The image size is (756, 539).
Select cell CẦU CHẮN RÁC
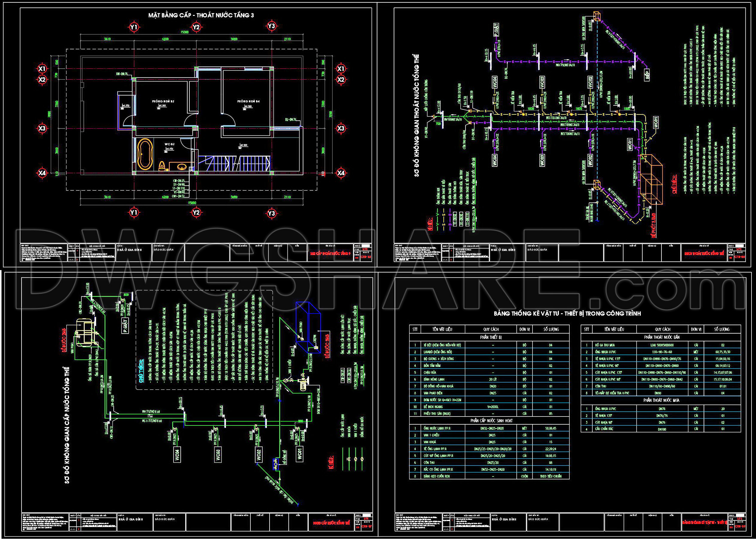click(614, 429)
